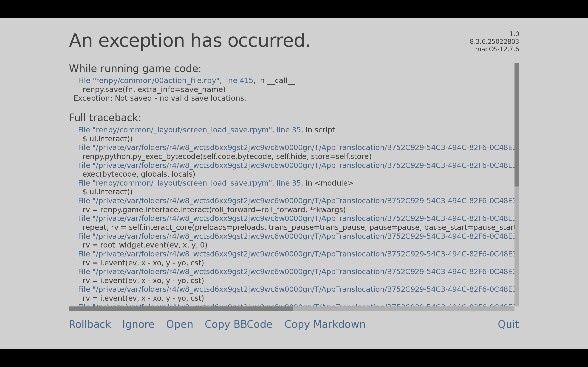
Task: Copy the traceback as BBCode
Action: pyautogui.click(x=238, y=324)
